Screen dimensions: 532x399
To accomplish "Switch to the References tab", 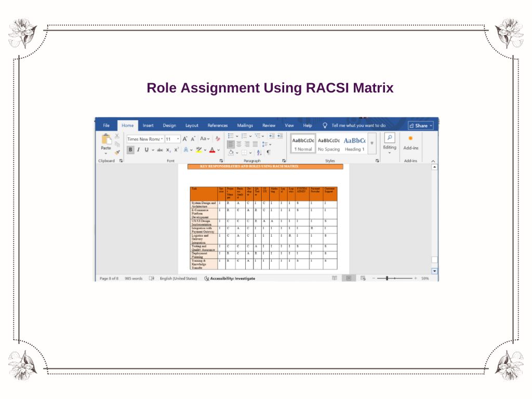I will click(x=218, y=126).
